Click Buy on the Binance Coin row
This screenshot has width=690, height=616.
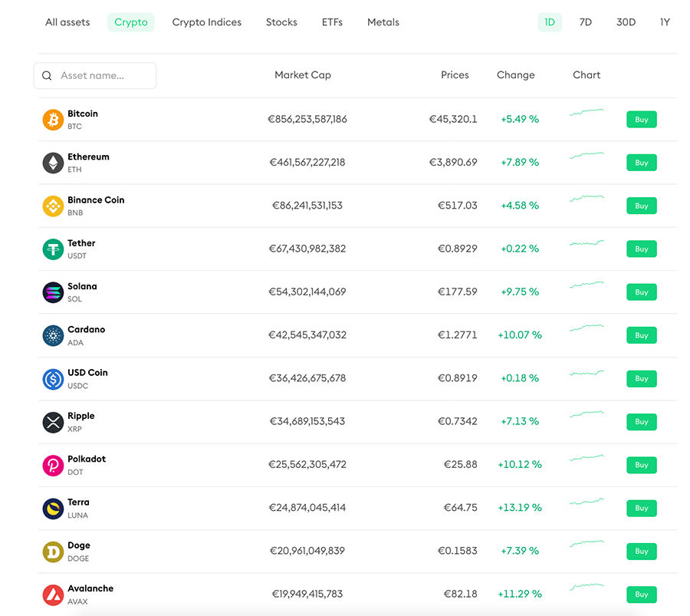point(642,206)
